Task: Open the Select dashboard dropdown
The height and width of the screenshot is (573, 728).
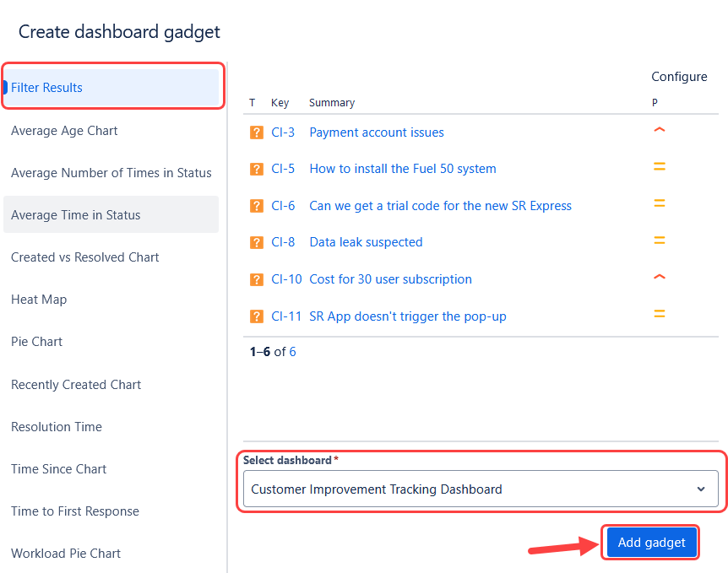Action: point(481,489)
